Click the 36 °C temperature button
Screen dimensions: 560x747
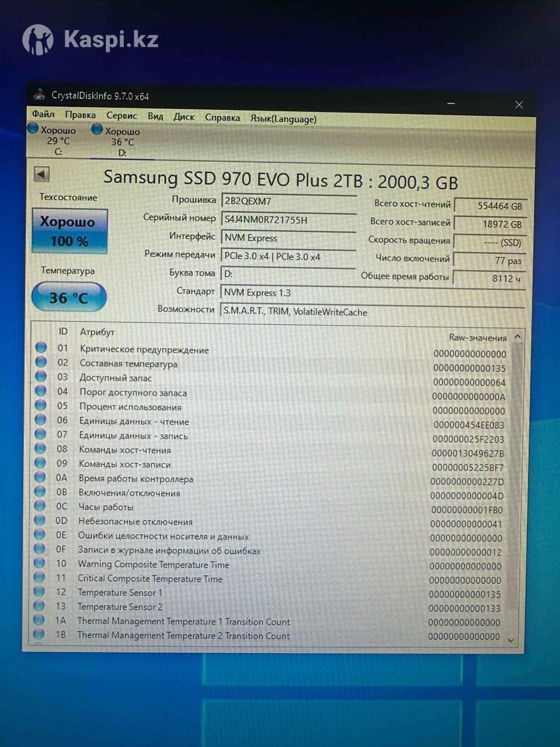[68, 298]
